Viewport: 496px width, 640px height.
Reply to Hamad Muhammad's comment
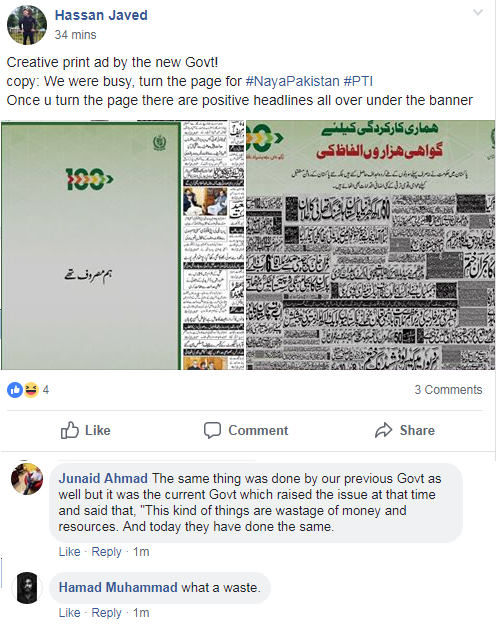tap(107, 613)
